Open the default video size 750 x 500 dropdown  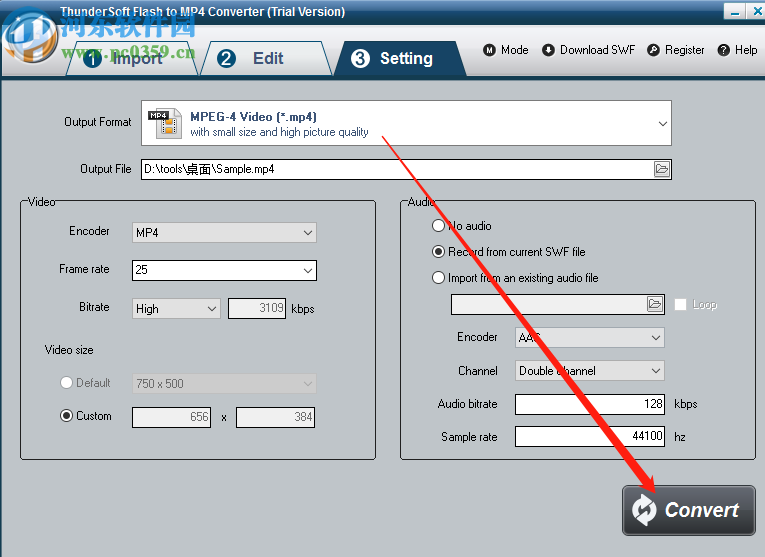coord(224,384)
